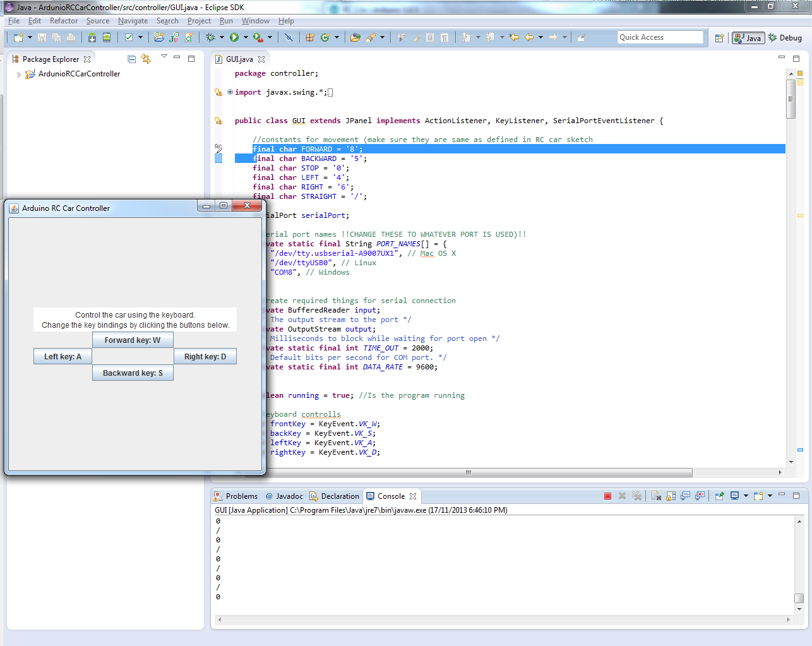Open the Project menu
The width and height of the screenshot is (812, 646).
(199, 21)
